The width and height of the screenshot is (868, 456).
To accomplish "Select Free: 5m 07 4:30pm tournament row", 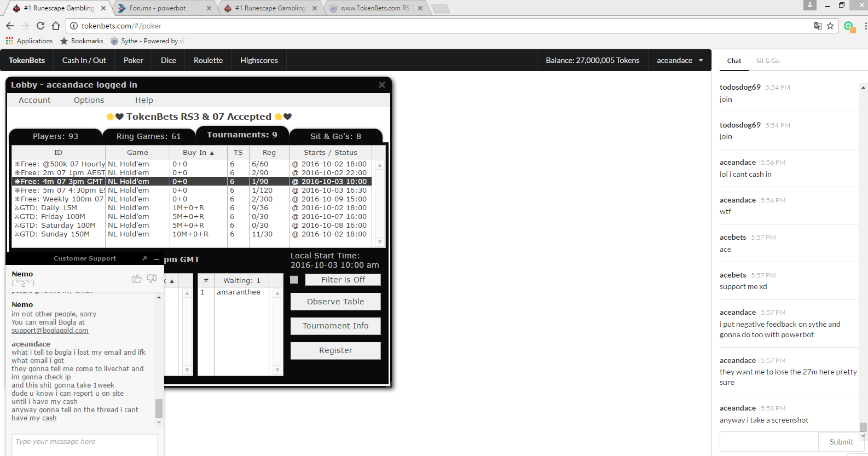I will tap(192, 191).
